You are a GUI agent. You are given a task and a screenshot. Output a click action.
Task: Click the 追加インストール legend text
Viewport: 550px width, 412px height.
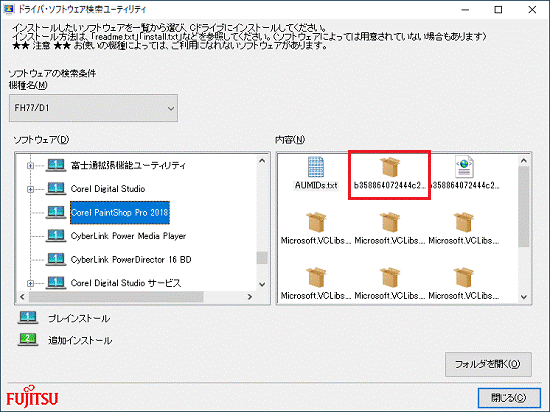click(80, 340)
